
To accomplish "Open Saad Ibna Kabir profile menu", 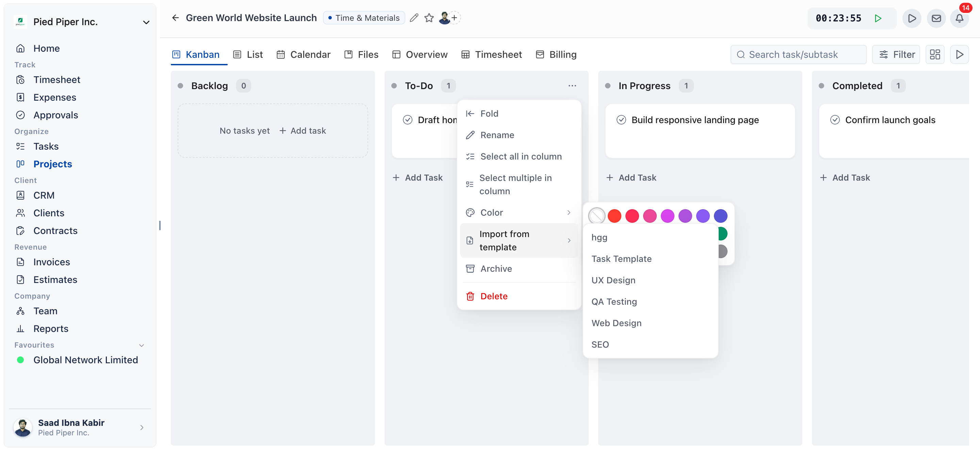I will 80,428.
